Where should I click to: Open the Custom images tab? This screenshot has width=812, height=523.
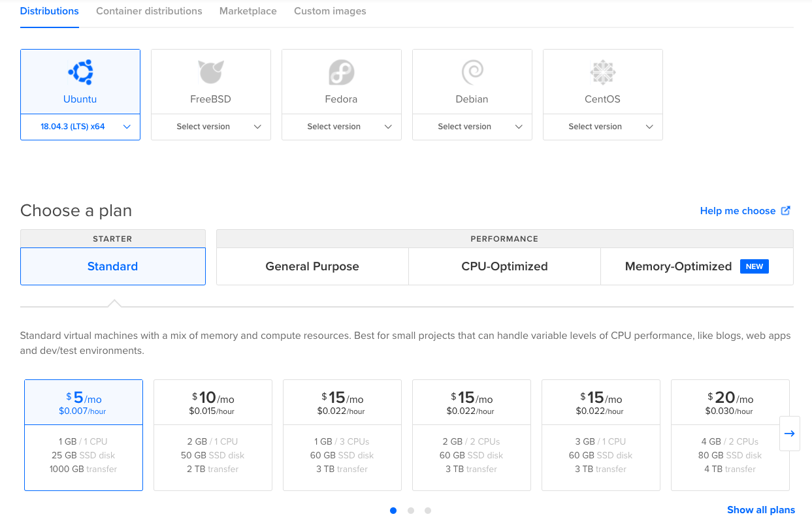pyautogui.click(x=330, y=11)
